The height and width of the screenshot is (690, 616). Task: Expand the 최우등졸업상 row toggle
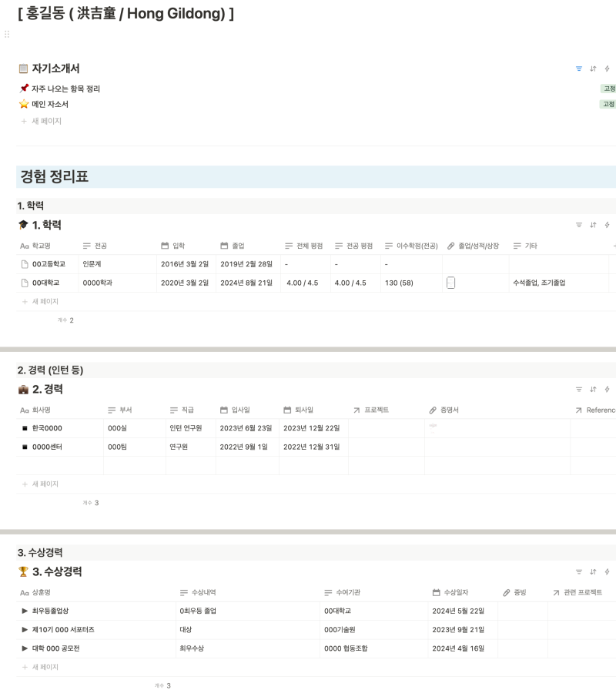pyautogui.click(x=25, y=611)
